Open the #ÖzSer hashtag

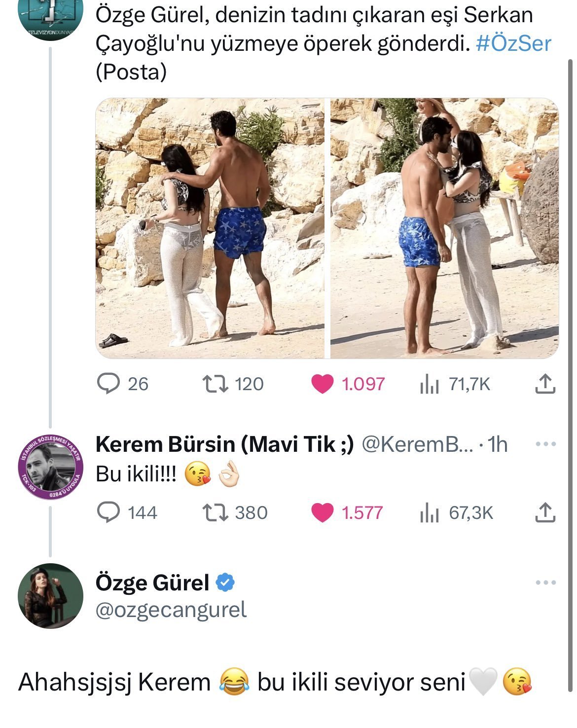coord(513,43)
